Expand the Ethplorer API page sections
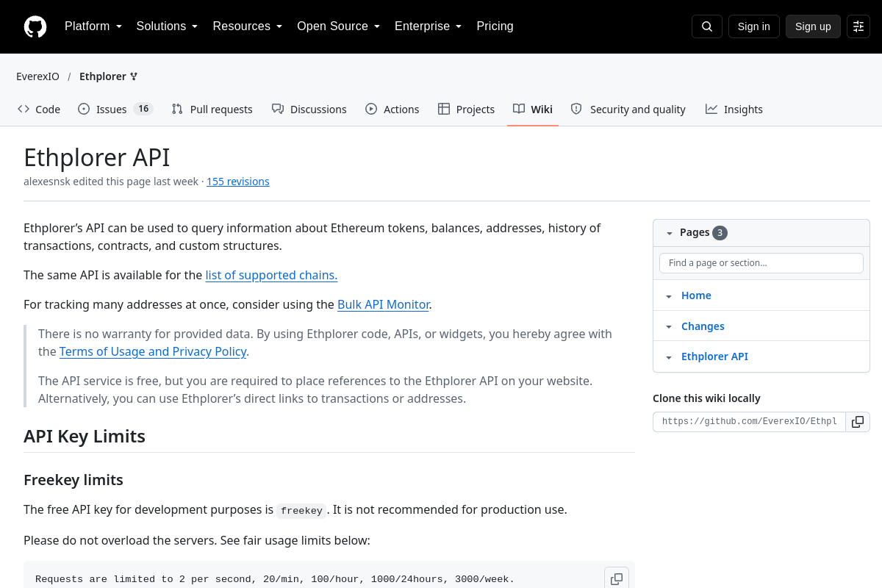Viewport: 882px width, 588px height. 669,357
